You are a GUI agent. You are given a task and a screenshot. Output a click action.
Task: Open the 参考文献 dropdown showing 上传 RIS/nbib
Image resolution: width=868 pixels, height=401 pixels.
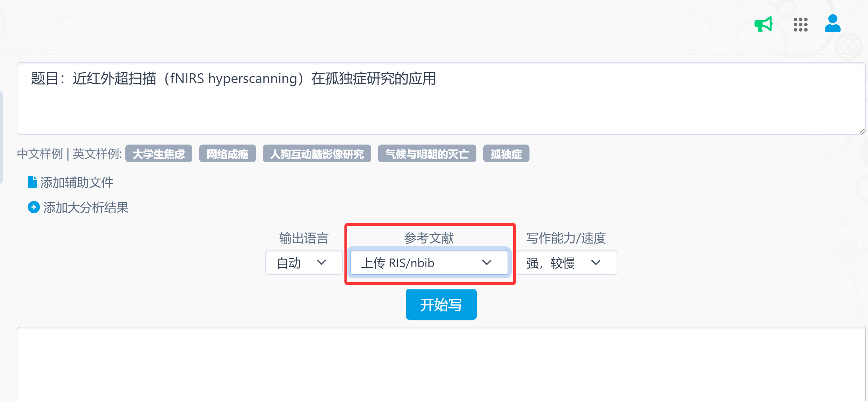point(428,263)
